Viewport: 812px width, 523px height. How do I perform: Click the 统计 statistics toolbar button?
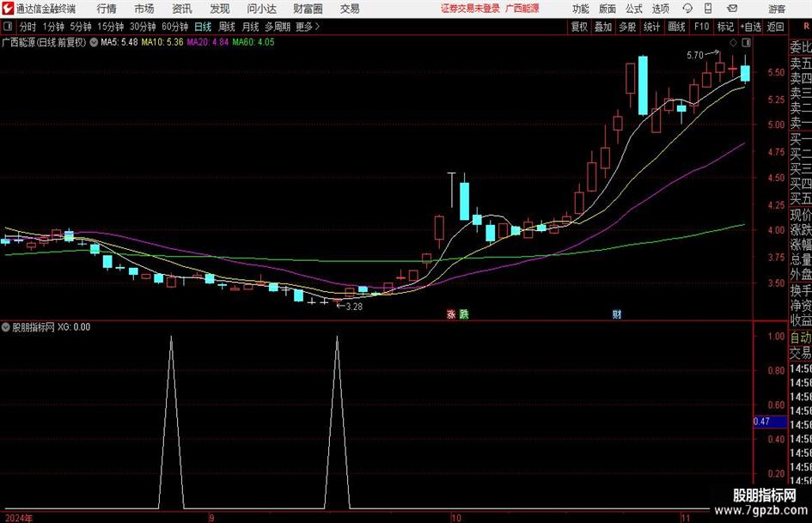[x=651, y=27]
